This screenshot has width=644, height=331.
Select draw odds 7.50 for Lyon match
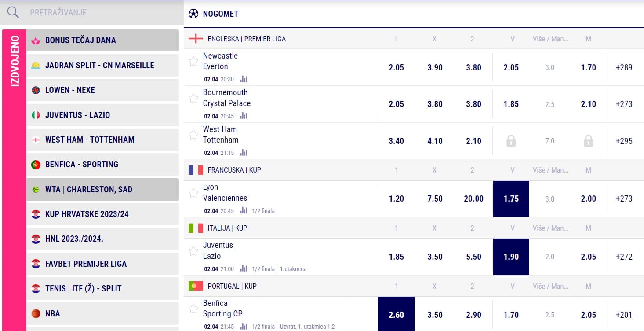tap(435, 199)
